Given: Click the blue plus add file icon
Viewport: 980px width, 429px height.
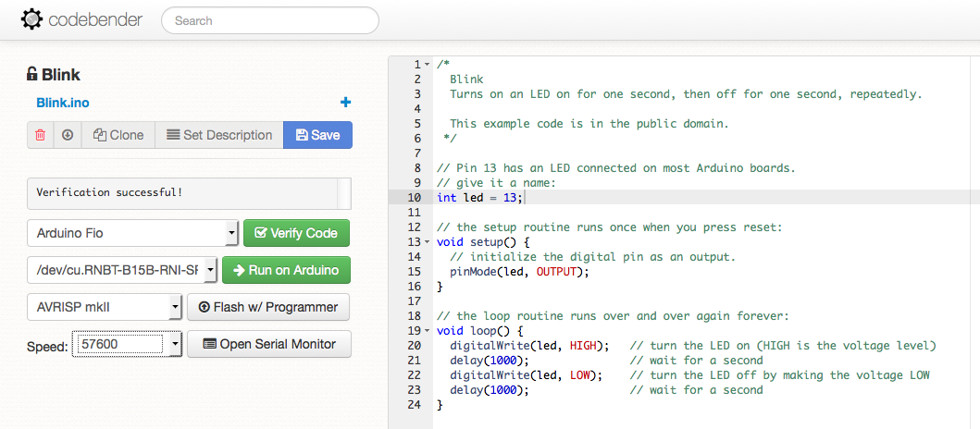Looking at the screenshot, I should (345, 103).
